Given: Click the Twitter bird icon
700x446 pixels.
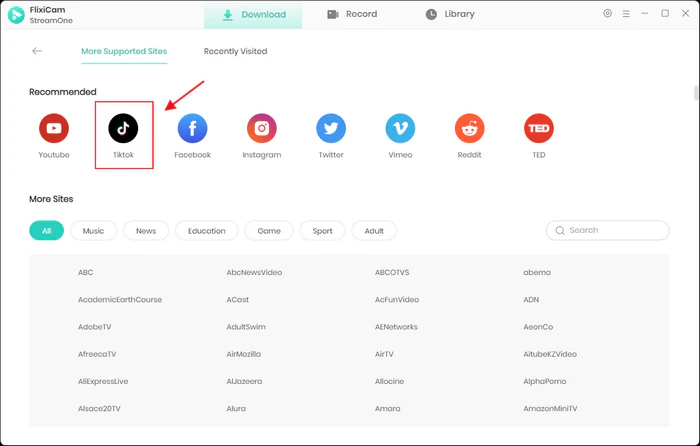Looking at the screenshot, I should pos(331,128).
